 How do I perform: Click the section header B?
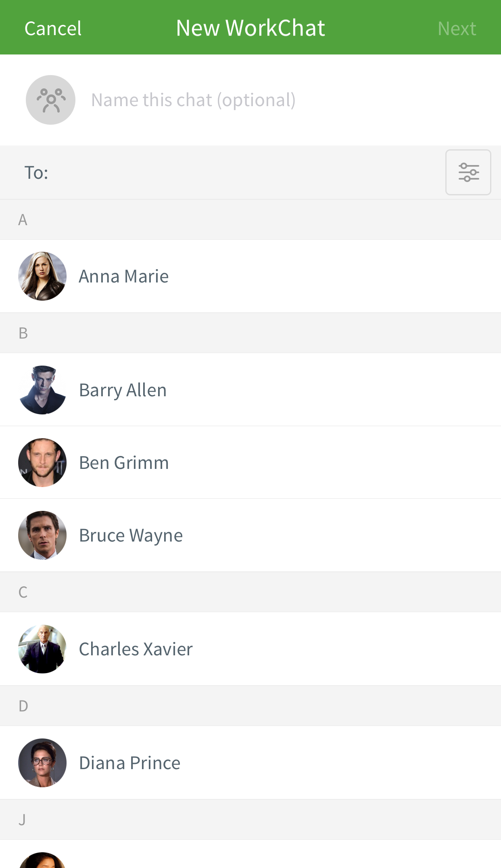click(x=23, y=333)
